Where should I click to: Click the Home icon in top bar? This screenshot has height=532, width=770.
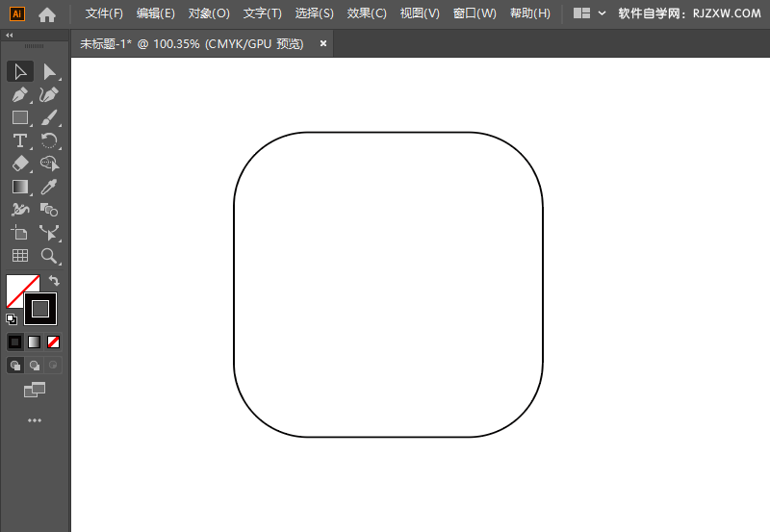tap(46, 14)
